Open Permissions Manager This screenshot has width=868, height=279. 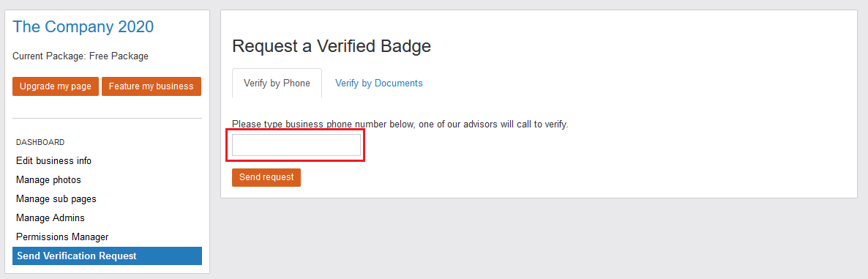coord(62,237)
